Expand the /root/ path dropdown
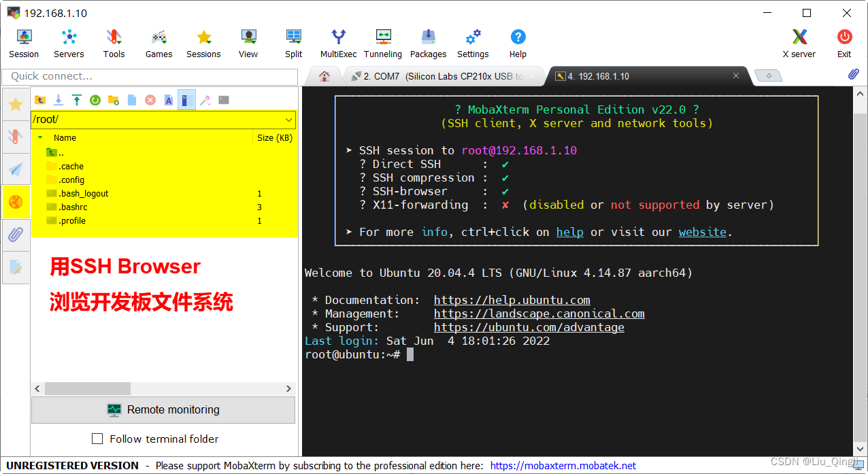This screenshot has height=474, width=868. point(288,120)
